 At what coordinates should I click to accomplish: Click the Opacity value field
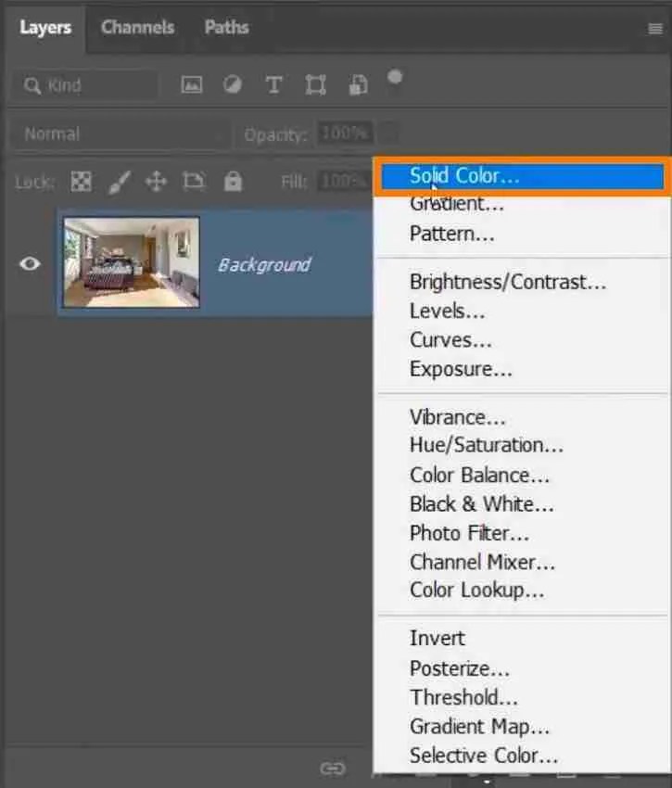pos(345,133)
